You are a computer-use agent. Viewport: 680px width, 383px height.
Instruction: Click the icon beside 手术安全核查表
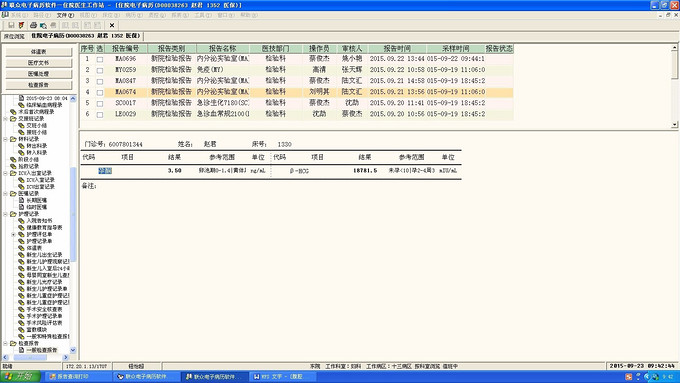21,309
